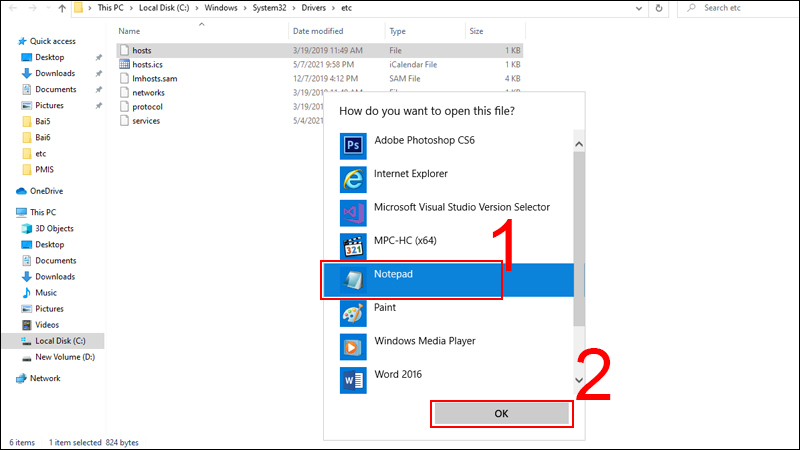Click the Quick access star icon
Screen dimensions: 800x450
(22, 41)
